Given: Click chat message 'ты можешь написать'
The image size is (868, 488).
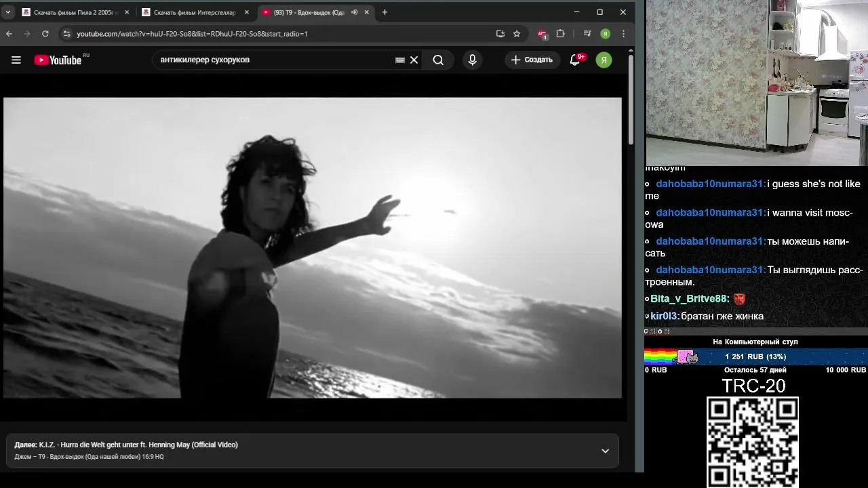Looking at the screenshot, I should tap(747, 247).
